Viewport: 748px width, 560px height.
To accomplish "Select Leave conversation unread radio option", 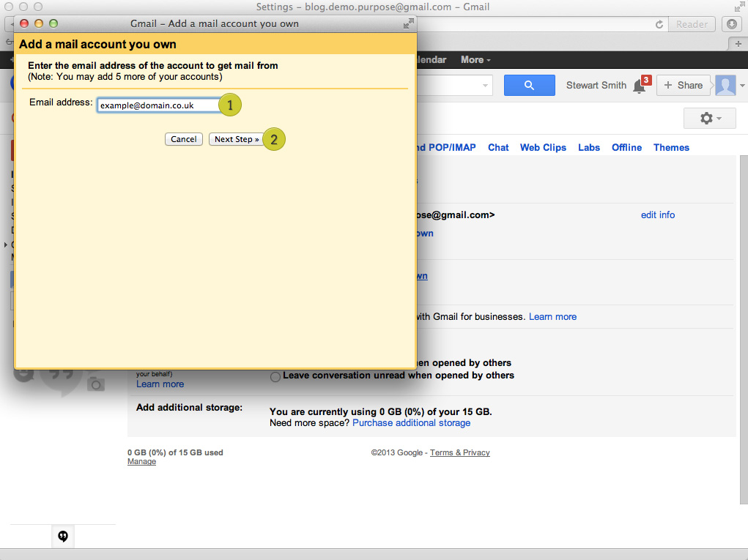I will pos(275,376).
